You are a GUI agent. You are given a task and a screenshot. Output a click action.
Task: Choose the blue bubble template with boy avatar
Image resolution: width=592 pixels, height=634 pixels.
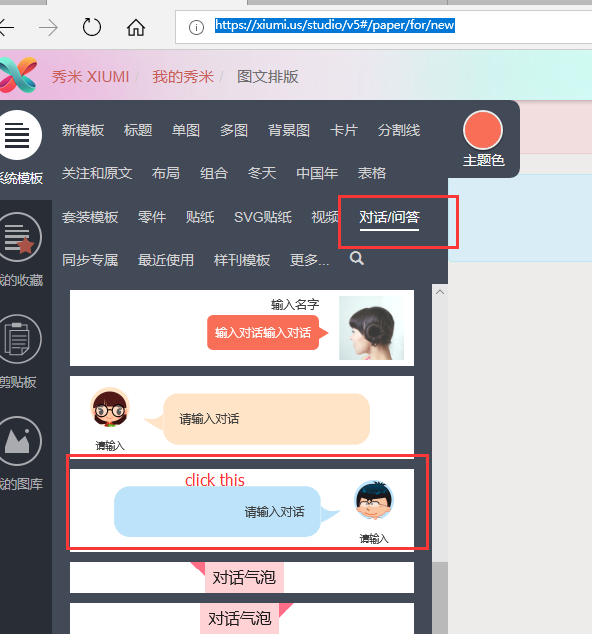[242, 509]
